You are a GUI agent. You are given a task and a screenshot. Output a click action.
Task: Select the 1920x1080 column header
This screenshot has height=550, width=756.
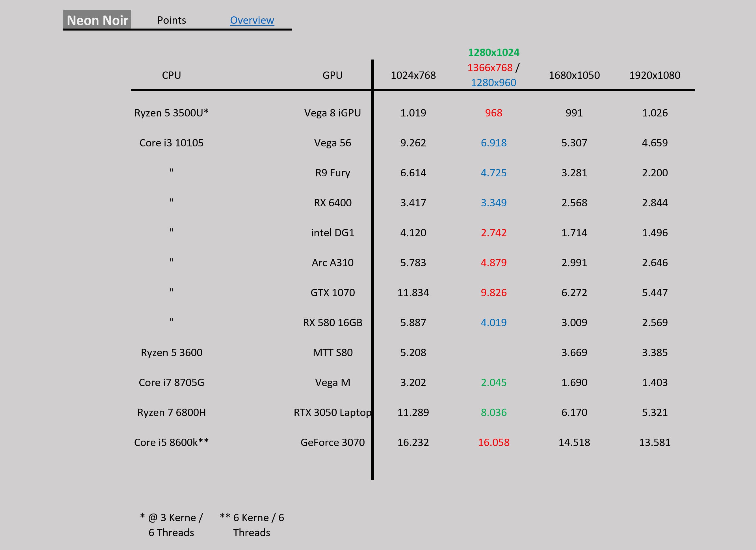[654, 75]
